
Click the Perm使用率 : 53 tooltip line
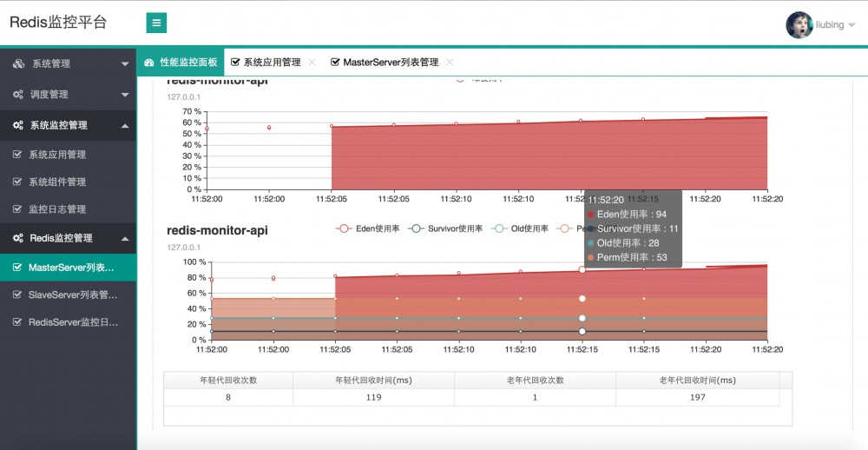pos(628,258)
